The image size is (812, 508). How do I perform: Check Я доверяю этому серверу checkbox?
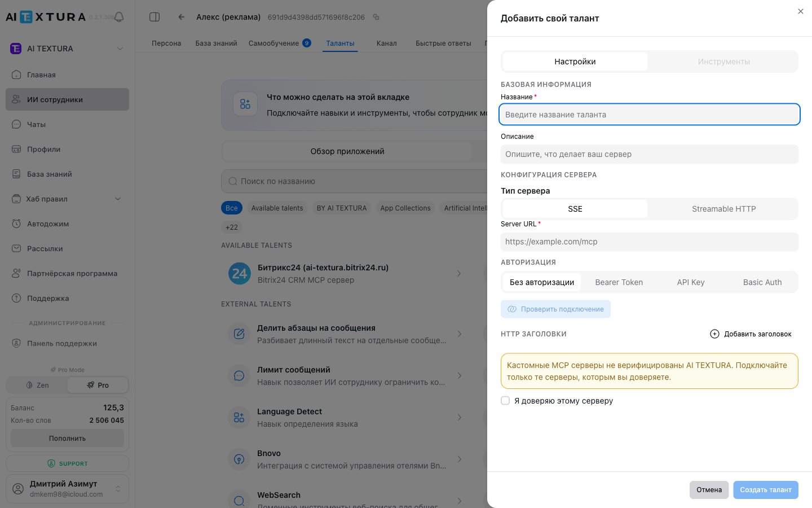[505, 400]
